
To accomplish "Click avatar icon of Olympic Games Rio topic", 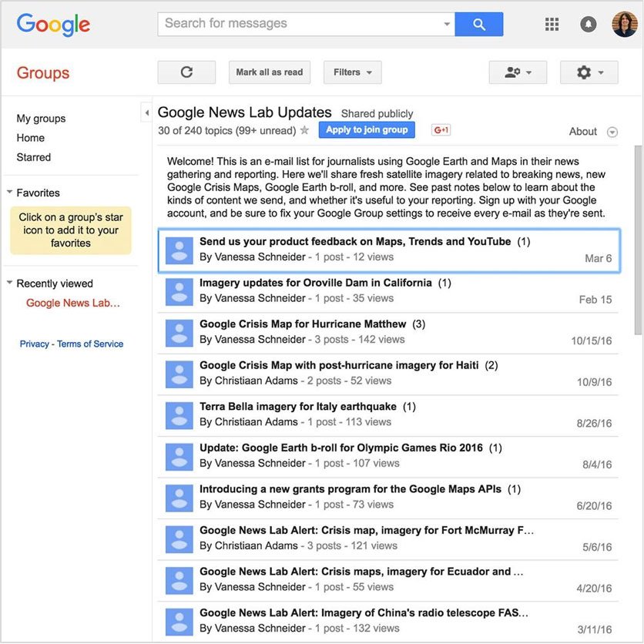I will 179,457.
